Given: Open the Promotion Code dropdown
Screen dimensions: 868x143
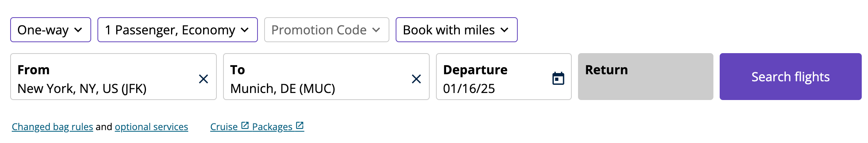Looking at the screenshot, I should click(327, 30).
